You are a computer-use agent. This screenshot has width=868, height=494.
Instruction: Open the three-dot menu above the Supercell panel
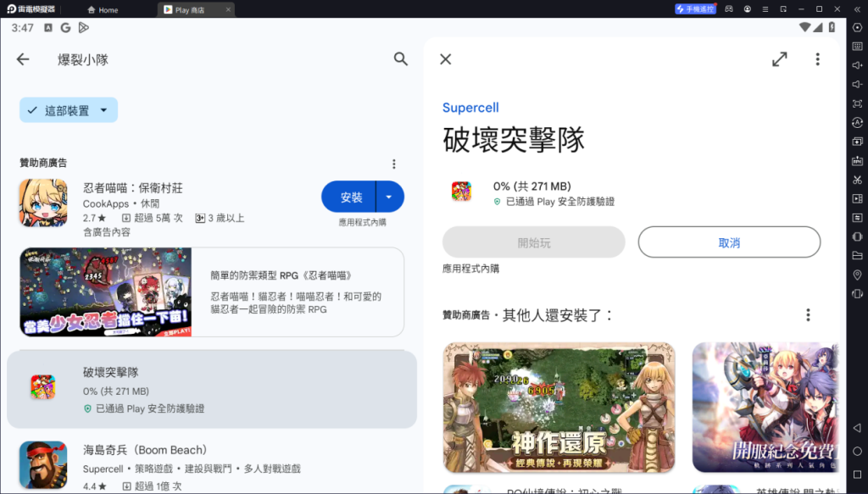click(x=818, y=59)
